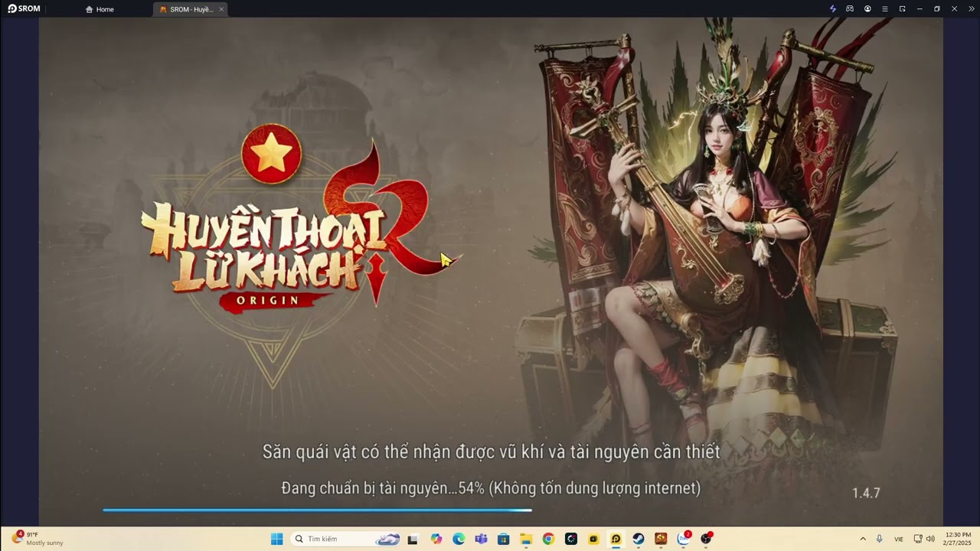Open the weather widget showing 91°F
The width and height of the screenshot is (980, 551).
[x=38, y=538]
